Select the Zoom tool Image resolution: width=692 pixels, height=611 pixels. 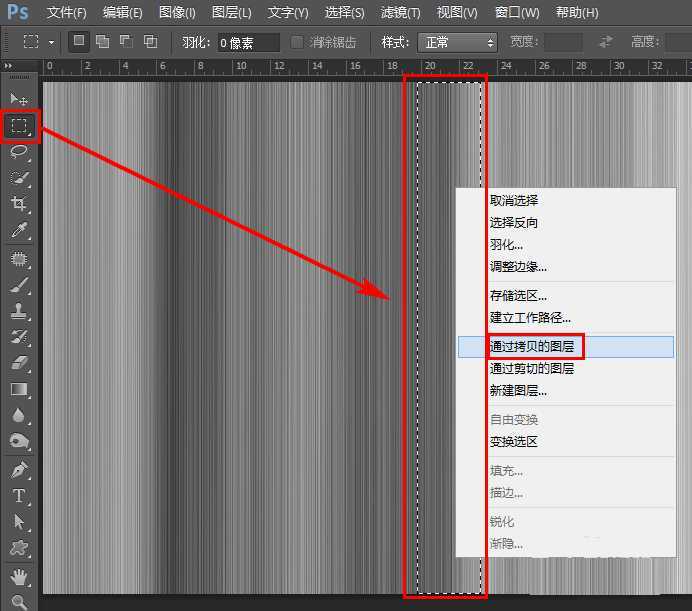coord(19,602)
